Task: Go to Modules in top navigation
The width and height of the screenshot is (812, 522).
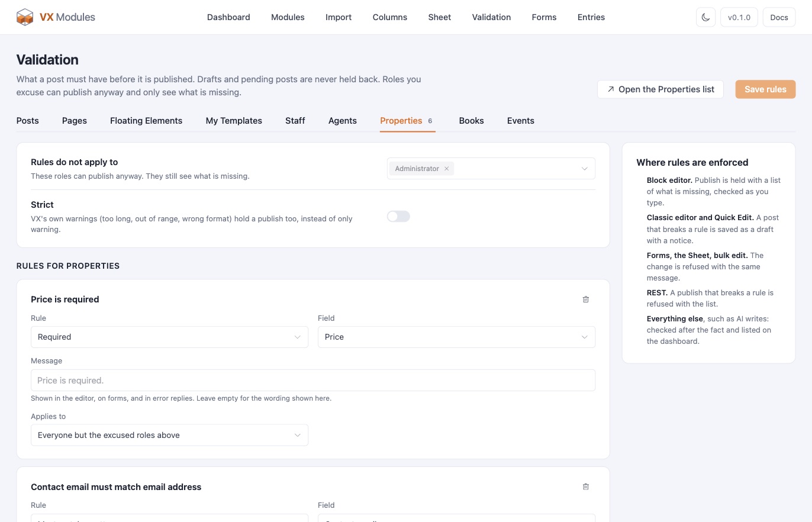Action: pos(288,17)
